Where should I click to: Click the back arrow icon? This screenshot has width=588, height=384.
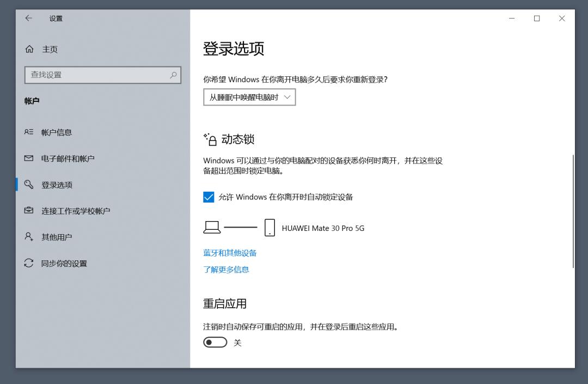(28, 18)
